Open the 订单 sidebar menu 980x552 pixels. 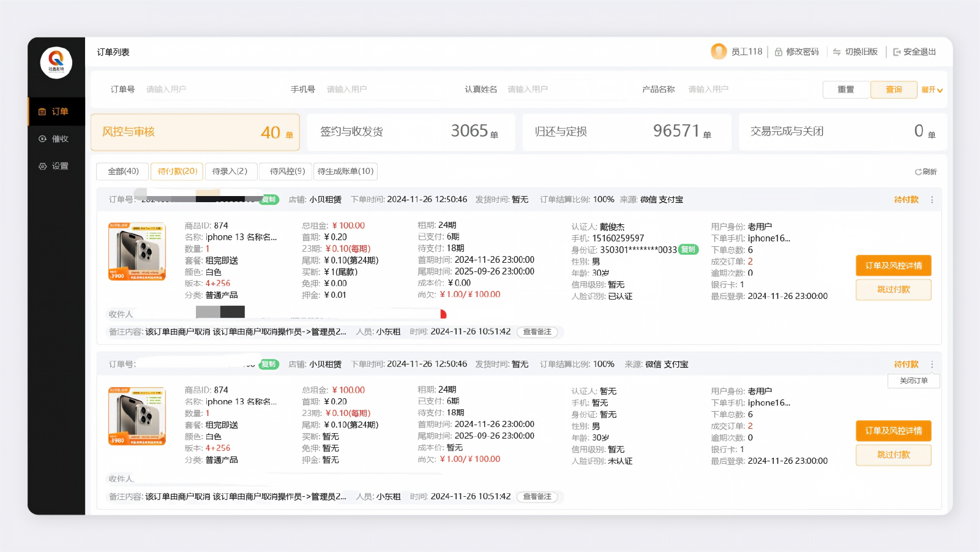(56, 112)
